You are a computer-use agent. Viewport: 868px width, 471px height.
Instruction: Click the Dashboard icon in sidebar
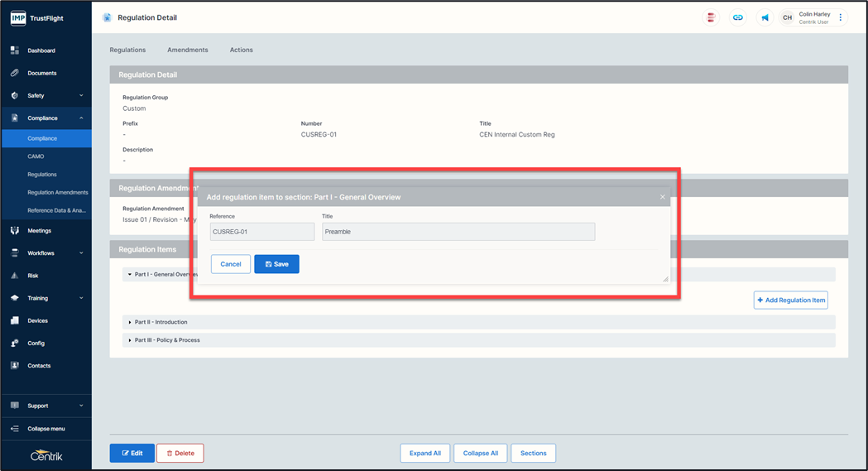(15, 50)
